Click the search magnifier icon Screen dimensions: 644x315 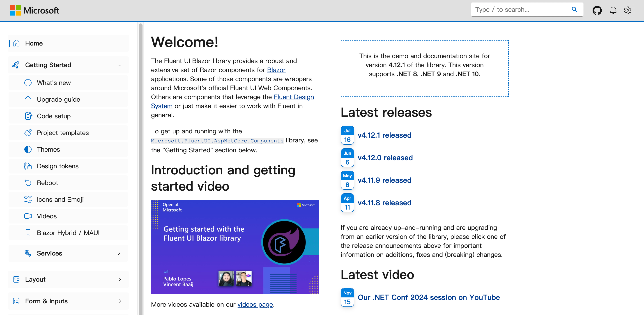coord(574,10)
